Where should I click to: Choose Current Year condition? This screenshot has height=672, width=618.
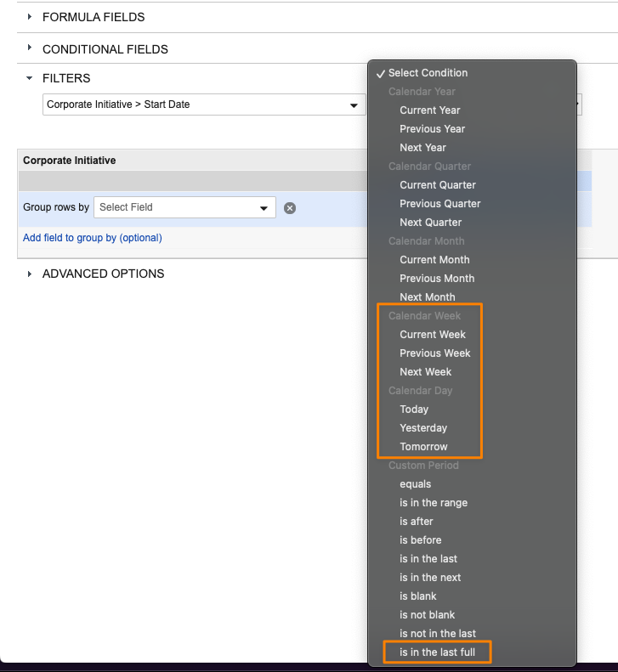(430, 110)
